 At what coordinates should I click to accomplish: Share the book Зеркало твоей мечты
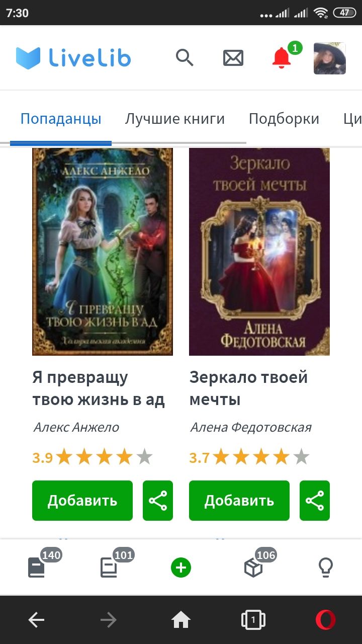click(315, 501)
